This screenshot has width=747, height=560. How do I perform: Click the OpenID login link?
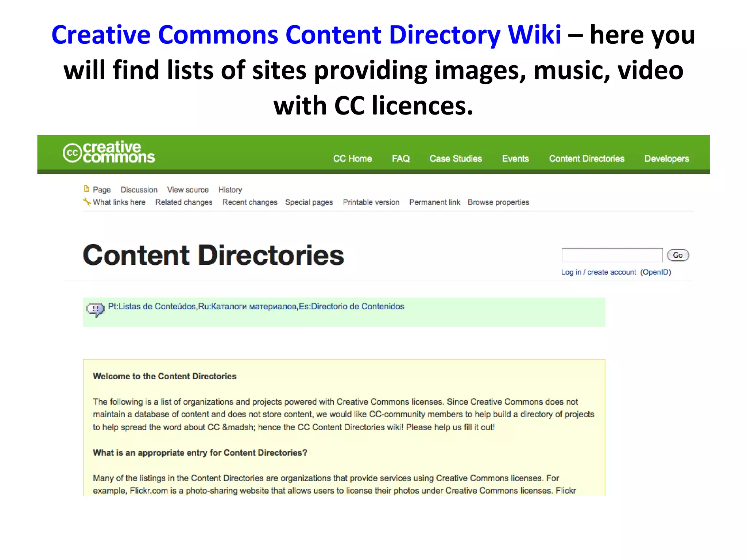pyautogui.click(x=655, y=272)
